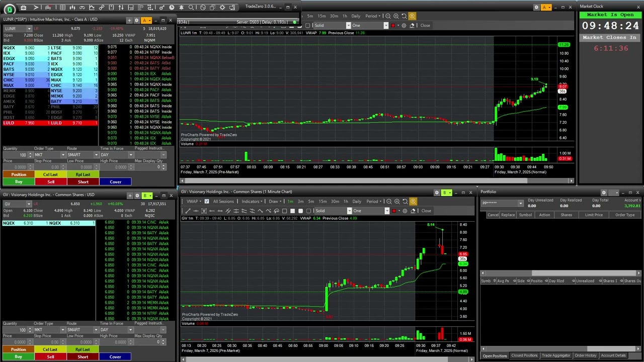Open the Solid line style dropdown on GV chart
The height and width of the screenshot is (362, 644).
point(349,211)
